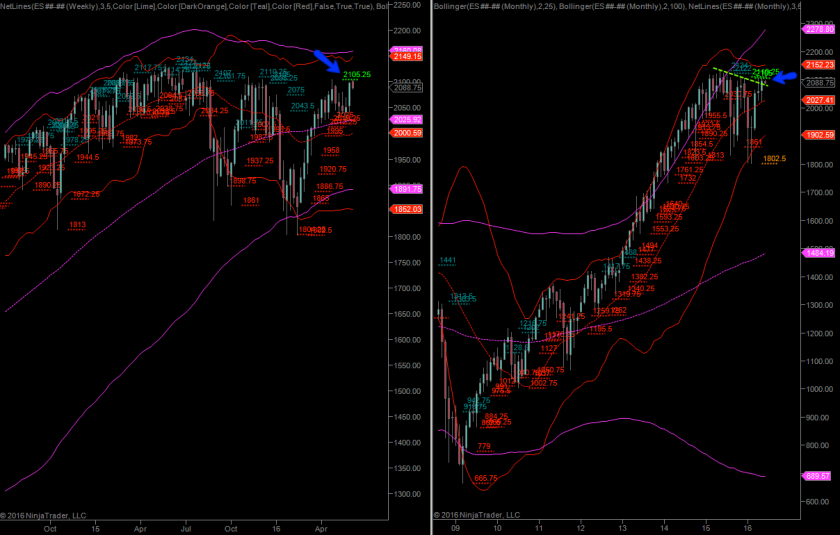
Task: Click the red 2027.41 price marker
Action: [818, 101]
